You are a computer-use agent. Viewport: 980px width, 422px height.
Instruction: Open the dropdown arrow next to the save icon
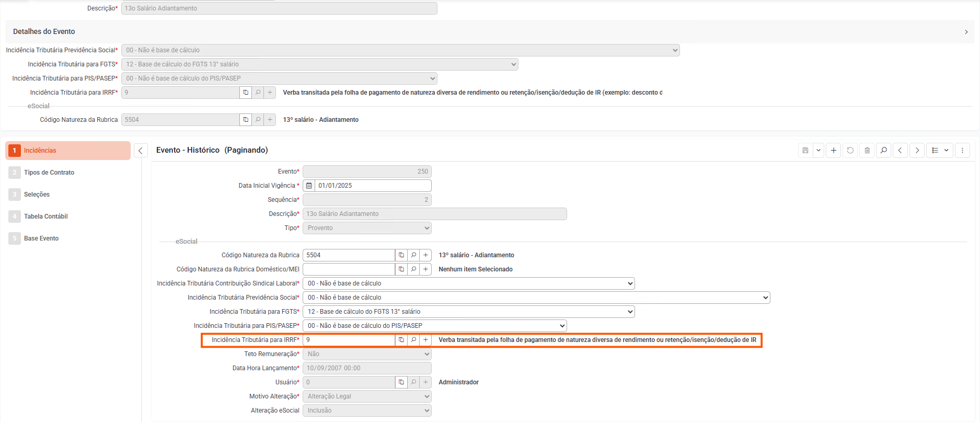point(818,151)
